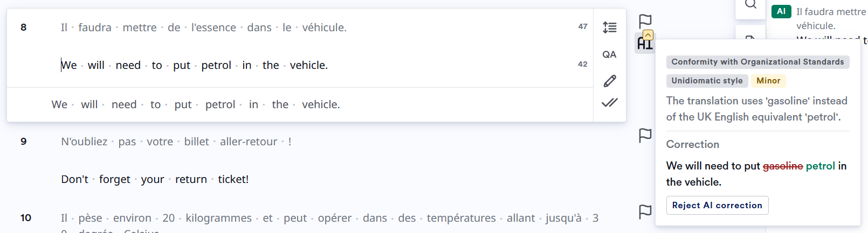
Task: Confirm segment with double-checkmark icon
Action: tap(610, 102)
